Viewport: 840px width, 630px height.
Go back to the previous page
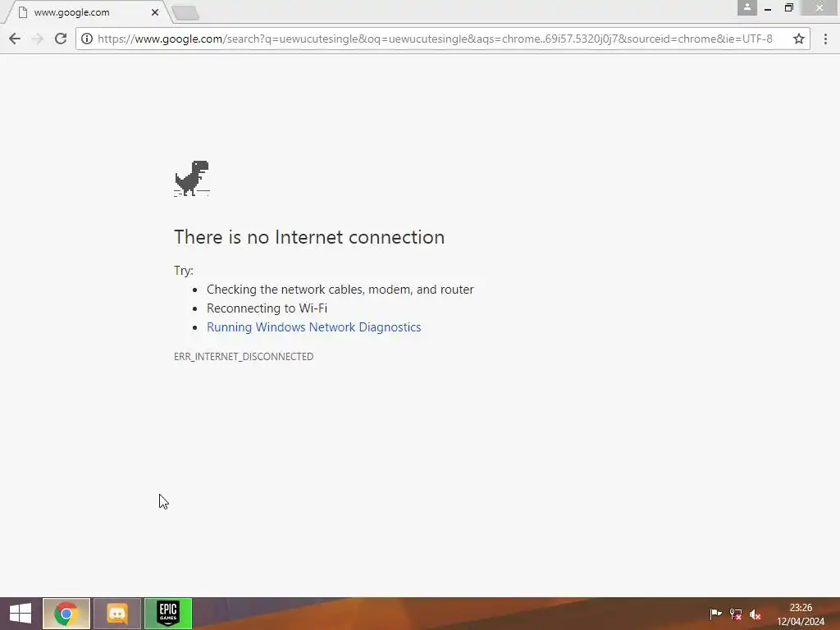point(15,39)
